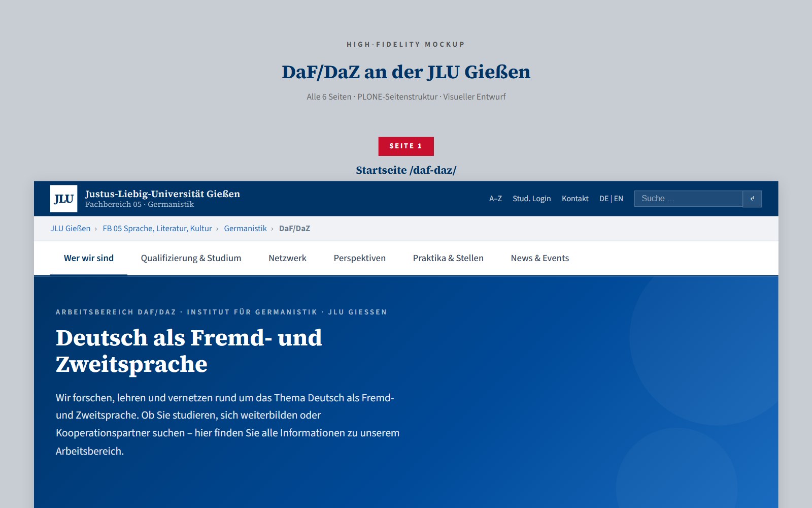Image resolution: width=812 pixels, height=508 pixels.
Task: Click the Deutsch als Fremd- und Zweitsprache headline
Action: pyautogui.click(x=189, y=351)
